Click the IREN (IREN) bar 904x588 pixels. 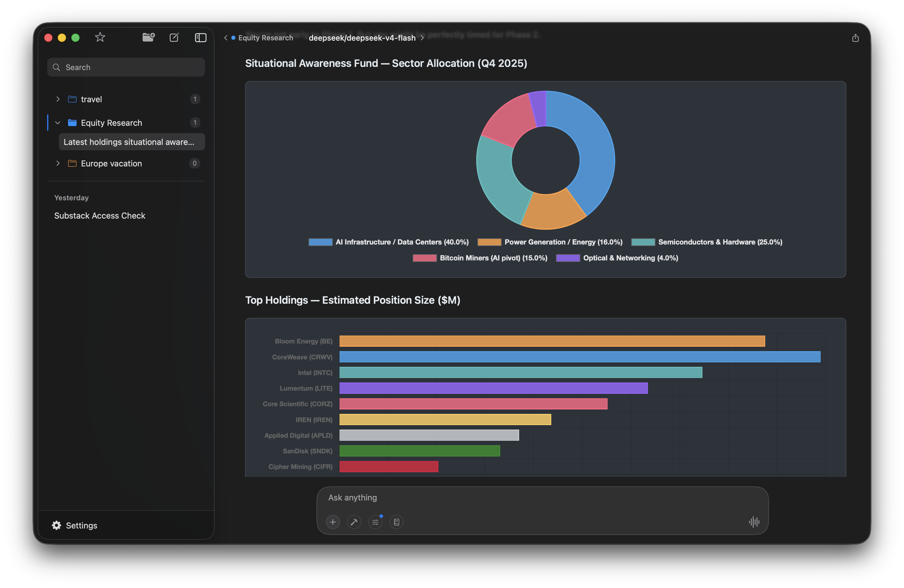[445, 420]
